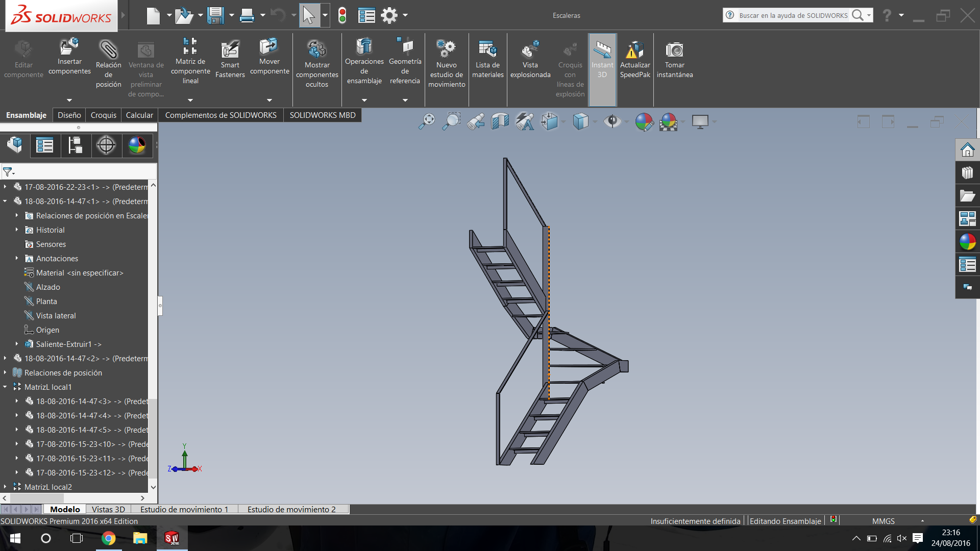The width and height of the screenshot is (980, 551).
Task: Click the MMGS units button
Action: click(883, 521)
